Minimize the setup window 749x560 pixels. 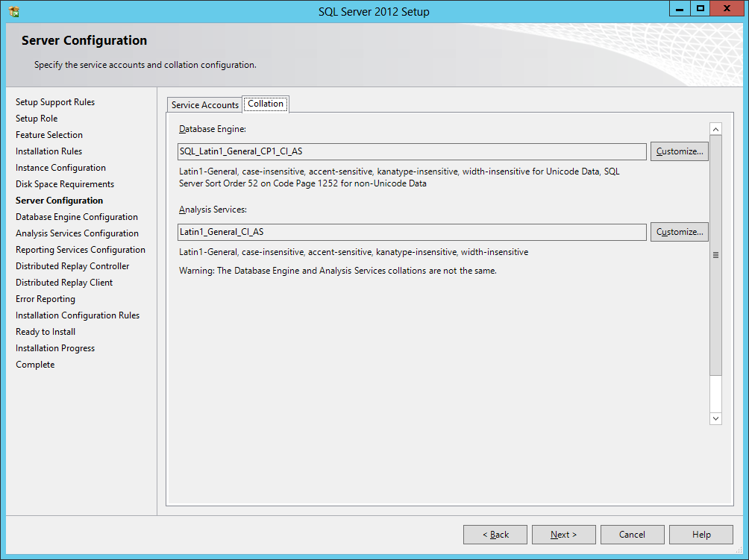[680, 9]
